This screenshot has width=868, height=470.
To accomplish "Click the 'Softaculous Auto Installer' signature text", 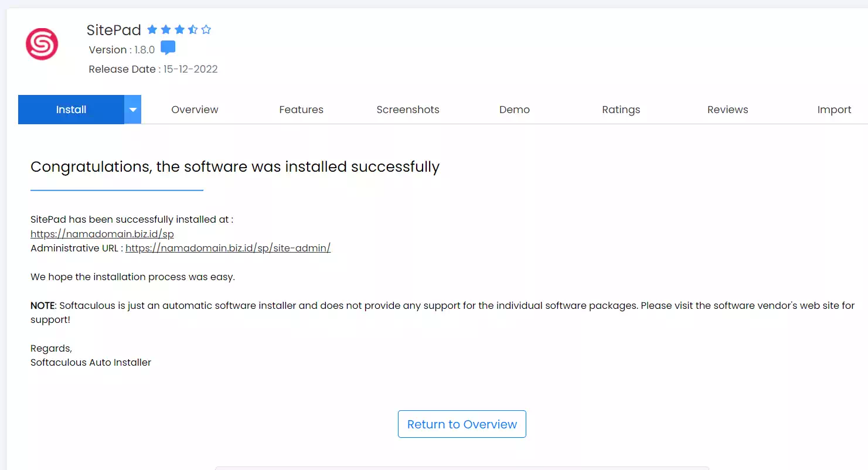I will [x=91, y=362].
